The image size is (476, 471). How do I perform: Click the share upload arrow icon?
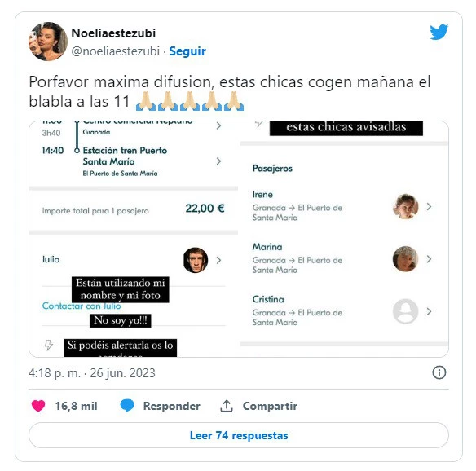click(x=227, y=406)
